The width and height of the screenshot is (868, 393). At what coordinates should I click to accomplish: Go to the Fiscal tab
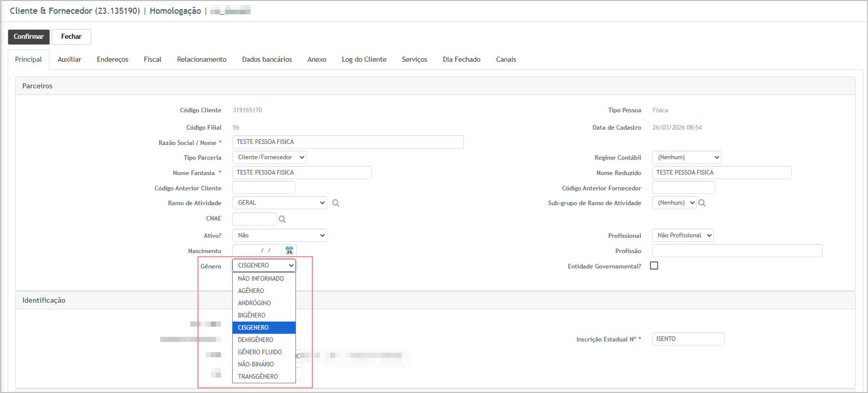click(x=153, y=60)
